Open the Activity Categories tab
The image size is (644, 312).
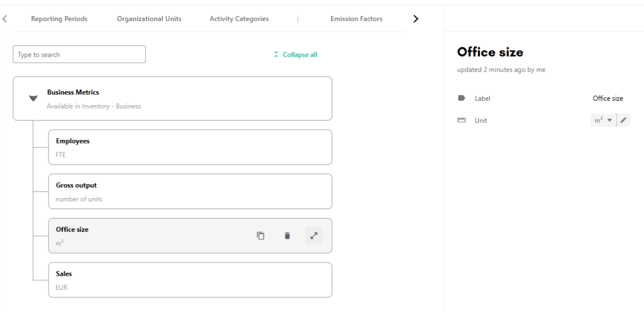pyautogui.click(x=239, y=18)
